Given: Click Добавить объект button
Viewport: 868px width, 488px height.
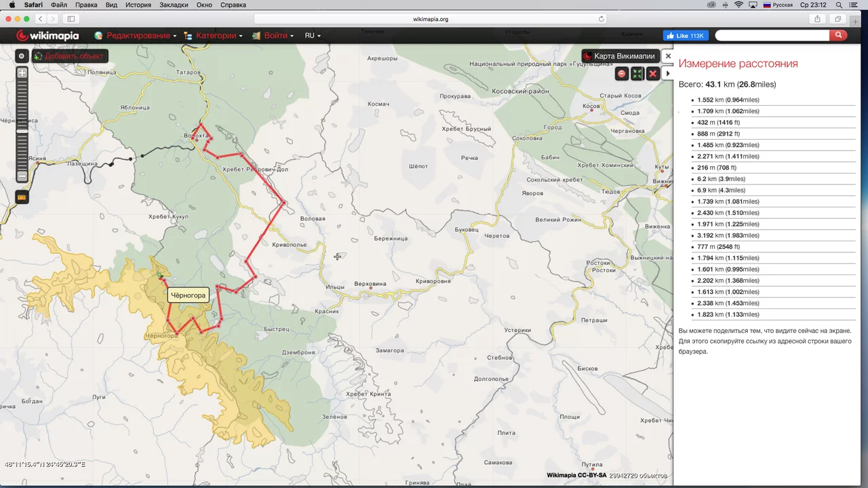Looking at the screenshot, I should tap(70, 56).
